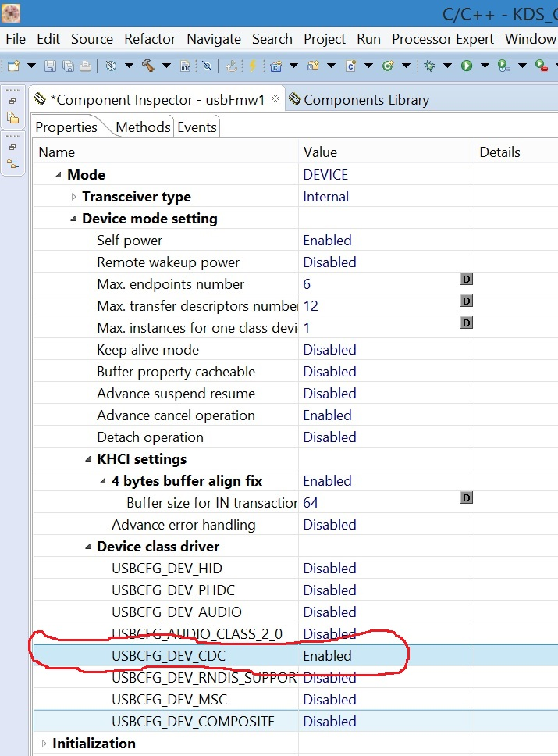Click the Save All toolbar icon

click(x=68, y=66)
